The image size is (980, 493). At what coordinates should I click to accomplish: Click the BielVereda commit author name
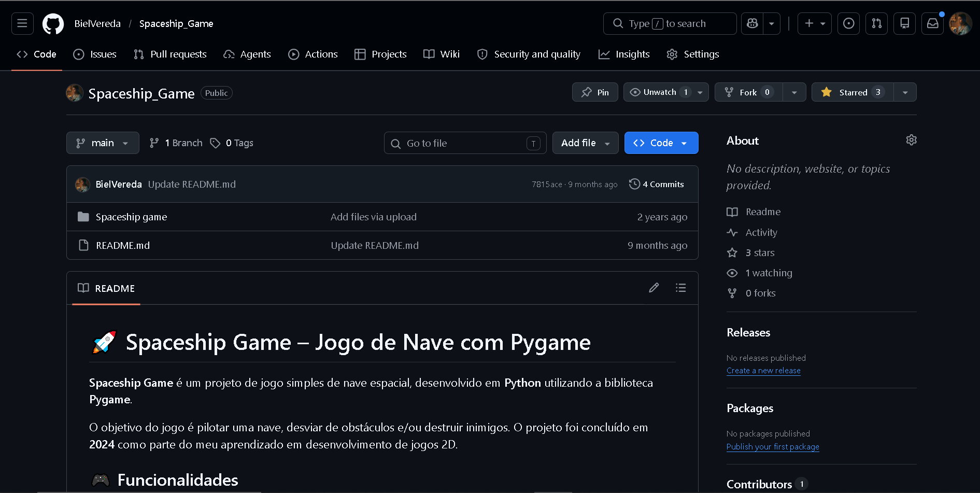pos(119,185)
